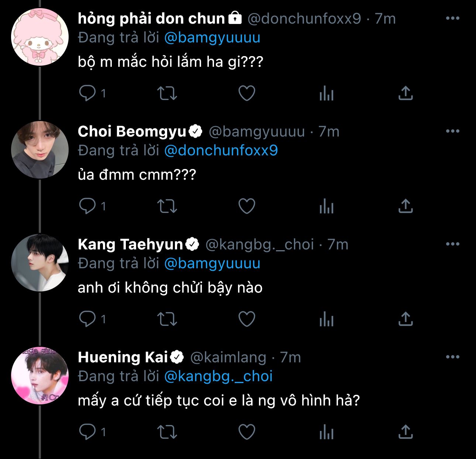Like Huening Kai's tweet

[x=247, y=432]
